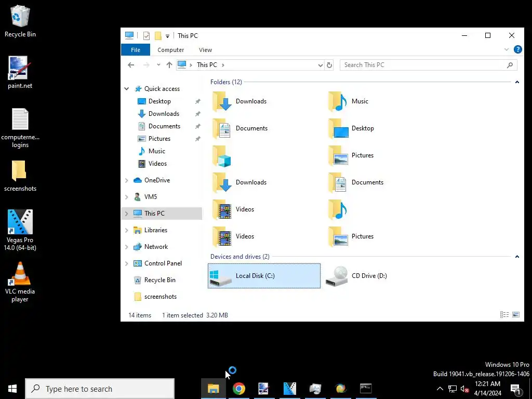The width and height of the screenshot is (532, 399).
Task: Switch to the Computer ribbon tab
Action: pyautogui.click(x=170, y=50)
